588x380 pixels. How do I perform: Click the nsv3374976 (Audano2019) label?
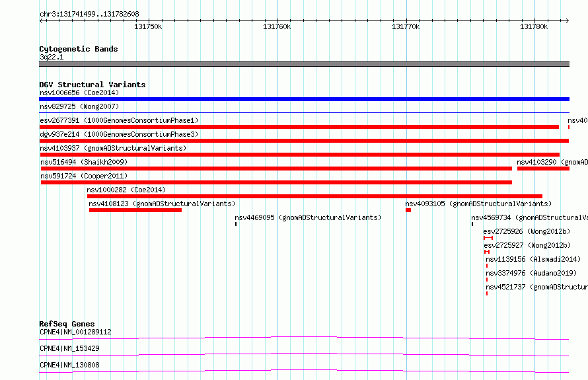pos(531,273)
